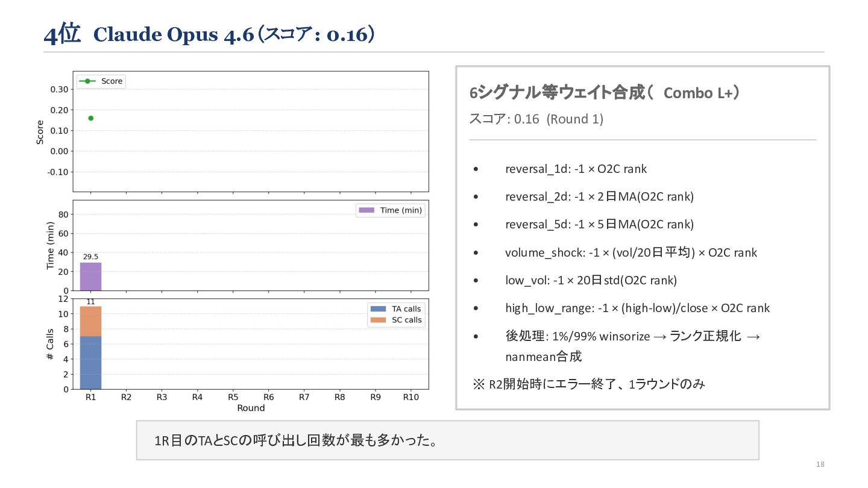Click the 'reversal_2d' bullet line
The image size is (868, 488).
(x=599, y=196)
